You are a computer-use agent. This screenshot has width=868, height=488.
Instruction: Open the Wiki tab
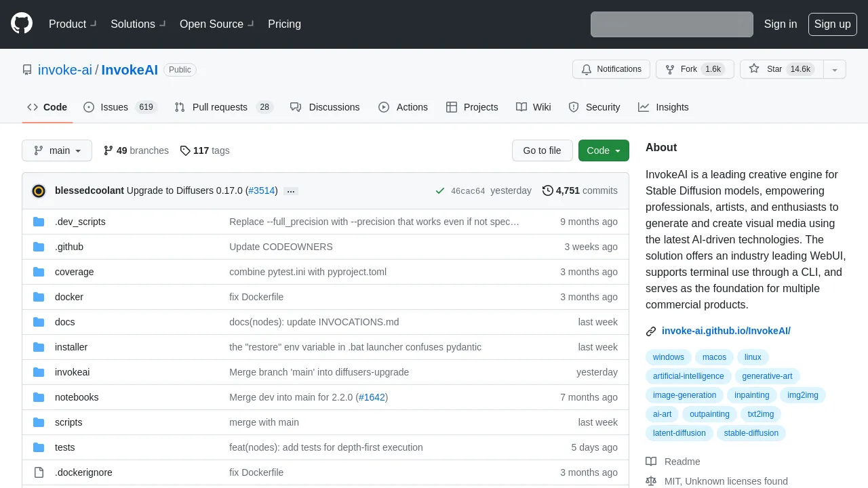pyautogui.click(x=534, y=107)
